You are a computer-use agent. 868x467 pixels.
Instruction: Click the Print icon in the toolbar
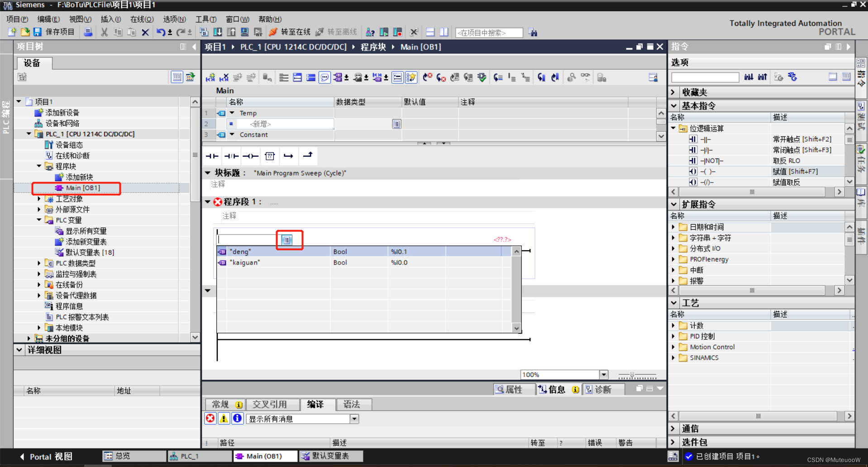click(88, 32)
